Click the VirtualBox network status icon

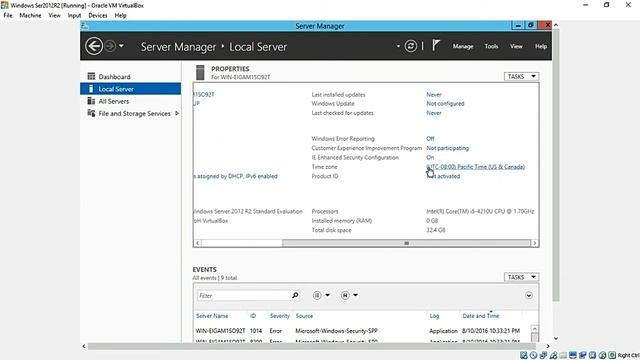[x=543, y=355]
